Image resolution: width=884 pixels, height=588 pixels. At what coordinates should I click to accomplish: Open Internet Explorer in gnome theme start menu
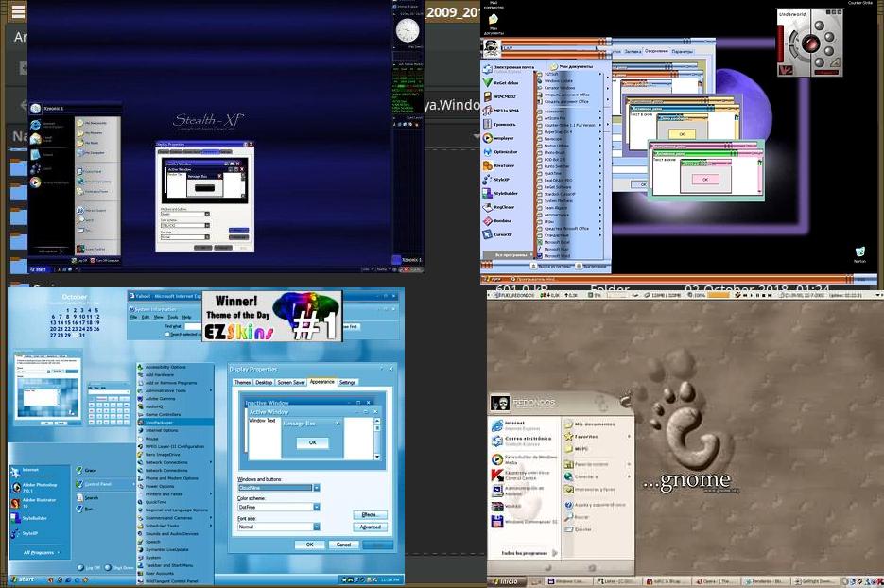click(x=516, y=425)
